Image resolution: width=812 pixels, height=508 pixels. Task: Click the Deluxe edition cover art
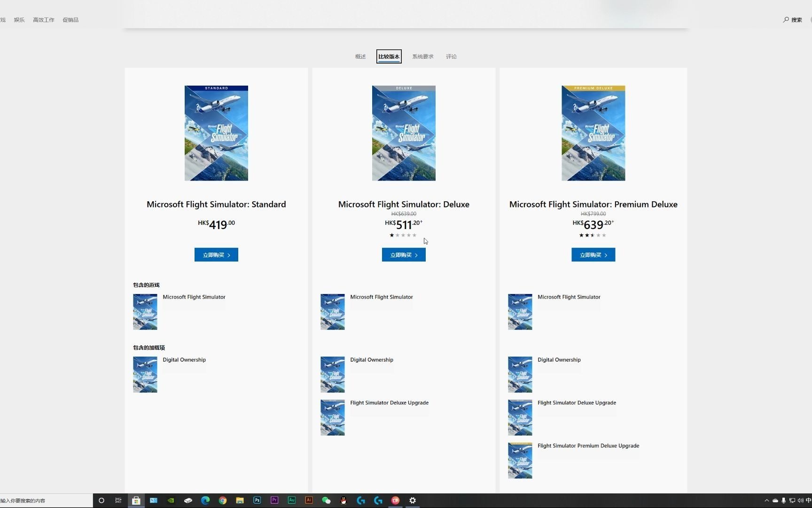(404, 133)
